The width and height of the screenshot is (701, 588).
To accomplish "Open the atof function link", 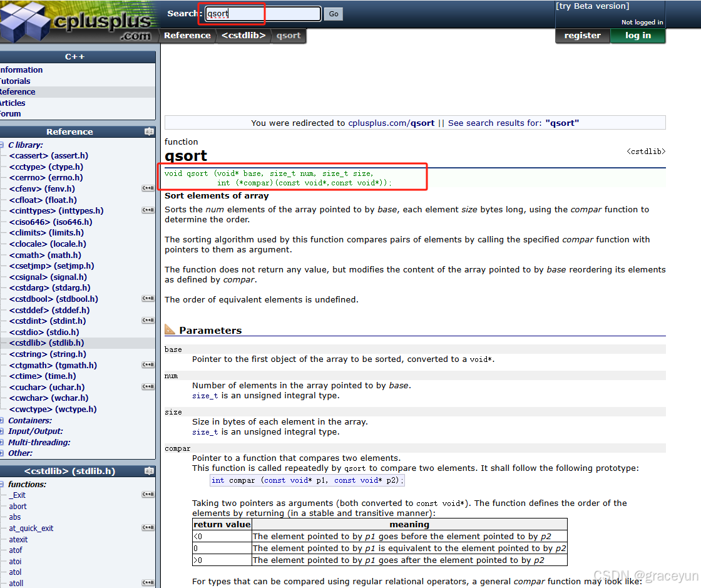I will (16, 550).
